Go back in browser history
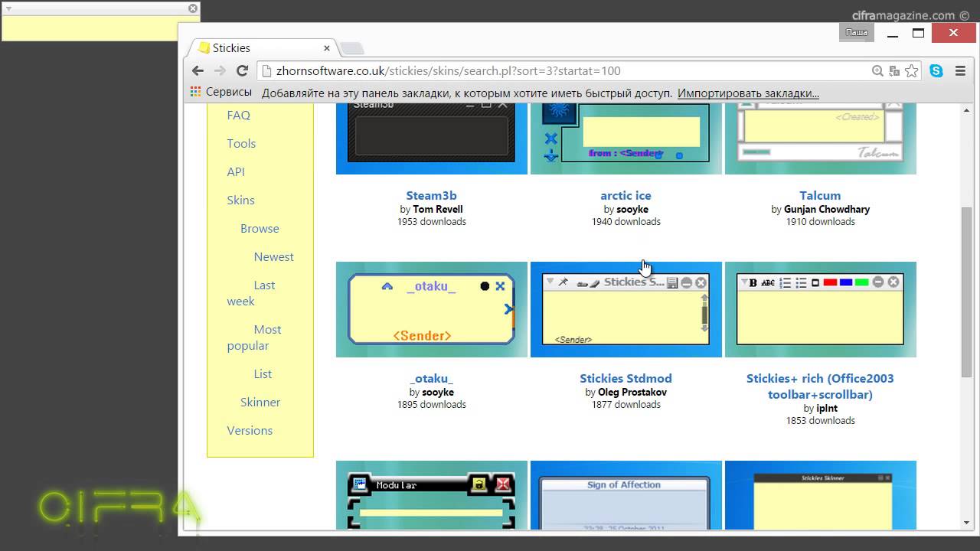The image size is (980, 551). point(198,70)
